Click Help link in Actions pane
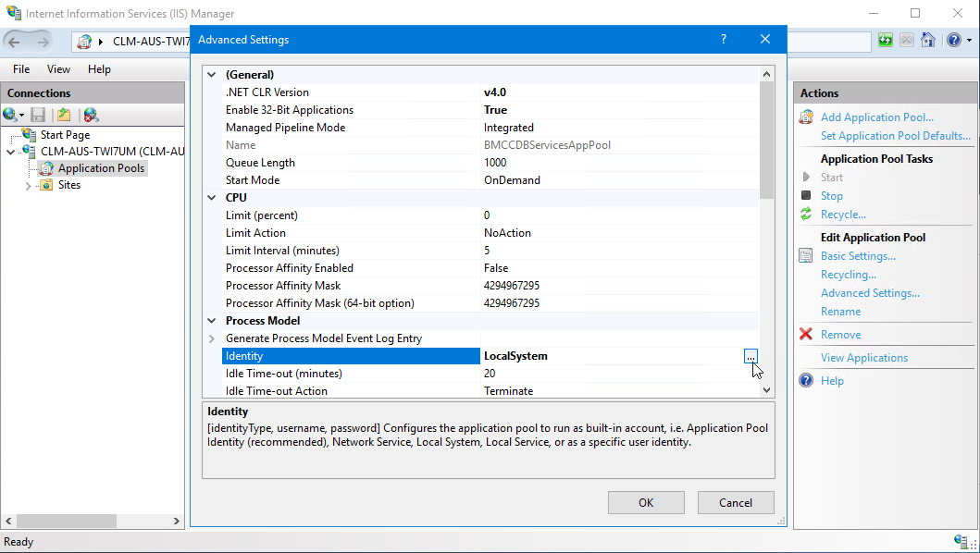This screenshot has width=980, height=553. [832, 381]
